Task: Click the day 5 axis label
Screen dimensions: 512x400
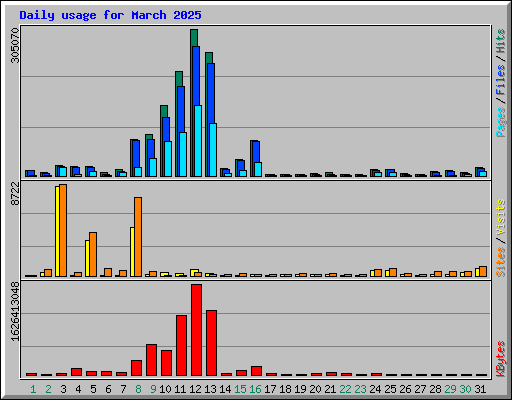Action: click(x=93, y=389)
